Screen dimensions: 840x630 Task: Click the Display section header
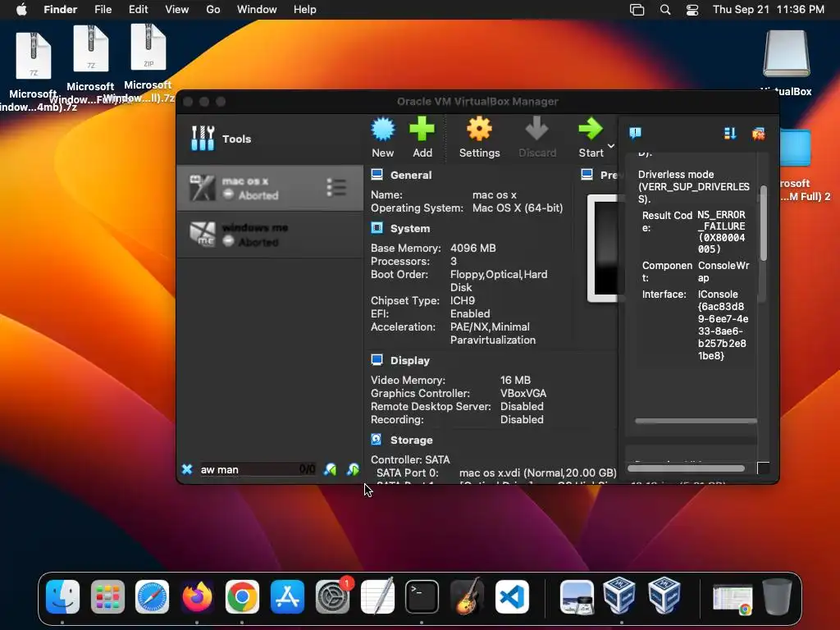pyautogui.click(x=410, y=361)
